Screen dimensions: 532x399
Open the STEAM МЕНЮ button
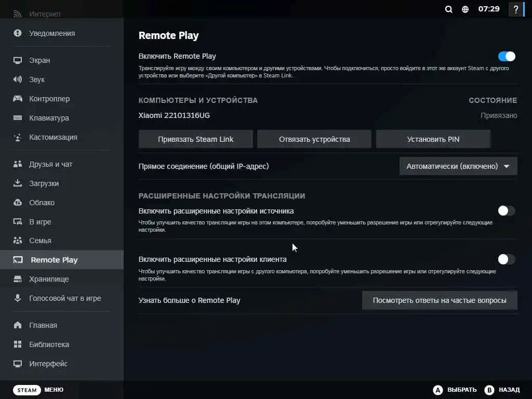click(x=38, y=390)
